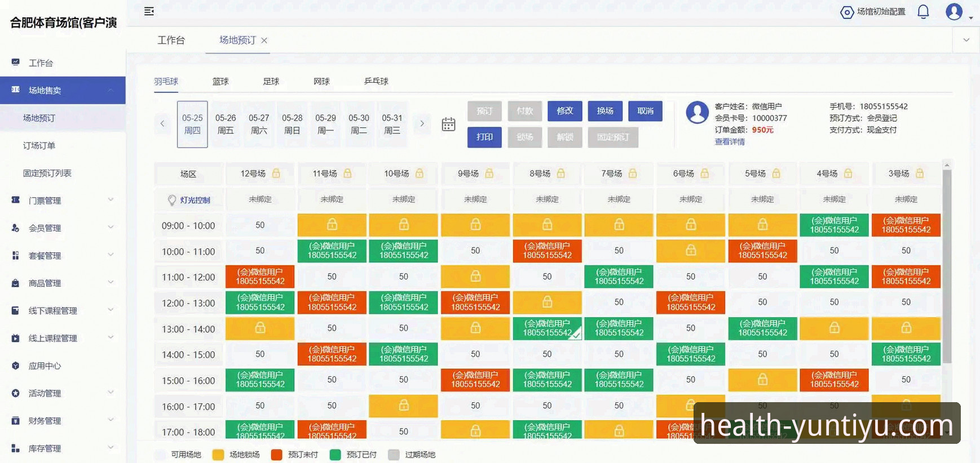This screenshot has height=463, width=980.
Task: Expand 门票管理 menu
Action: pyautogui.click(x=111, y=199)
